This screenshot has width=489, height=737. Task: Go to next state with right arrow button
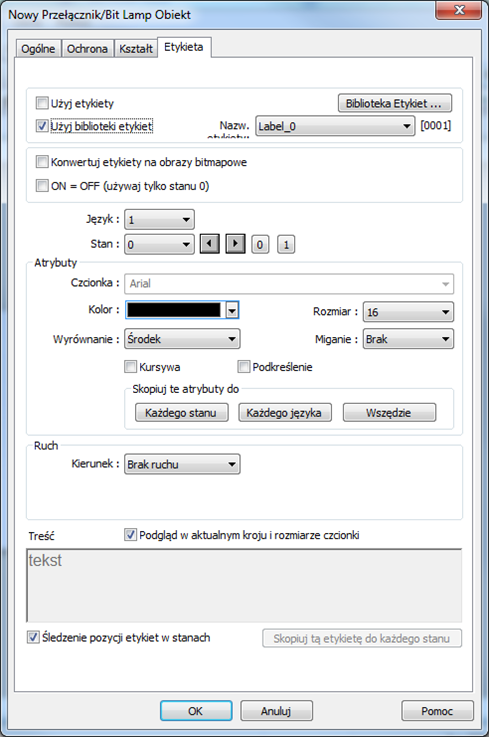(235, 244)
